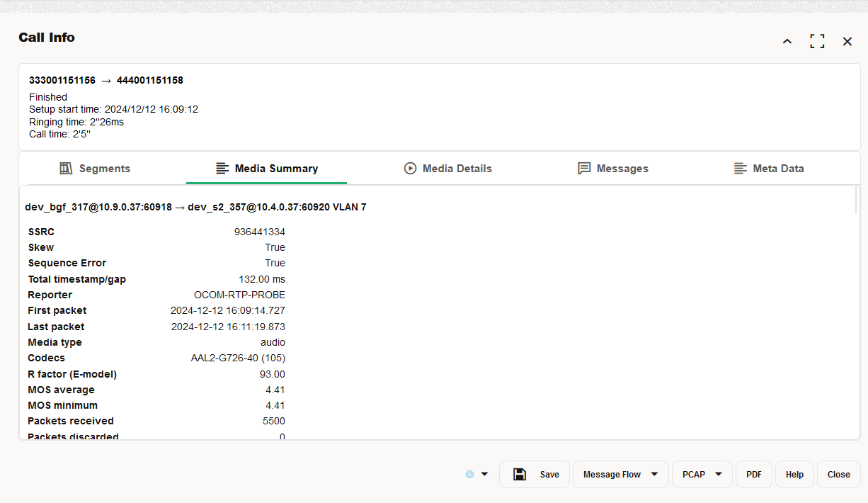This screenshot has width=868, height=503.
Task: Click the Help button
Action: 794,474
